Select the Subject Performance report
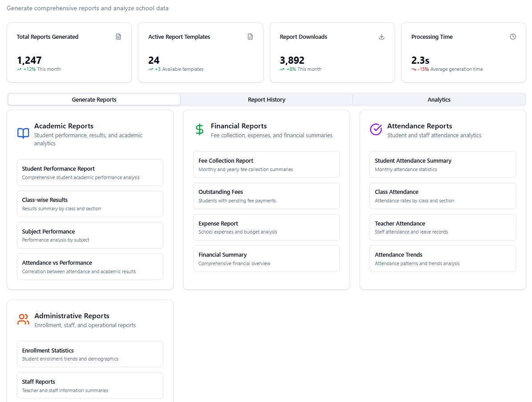The image size is (532, 402). tap(90, 235)
